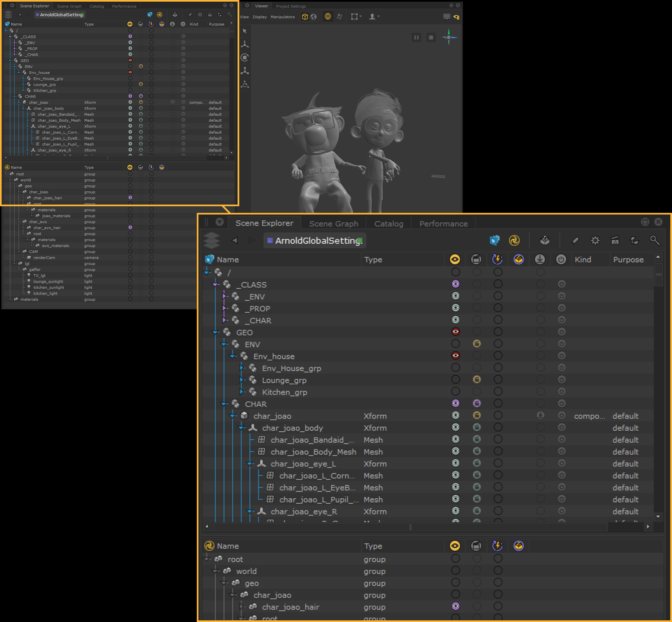Click the yellow cube icon in Viewer toolbar
Screen dimensions: 672x622
tap(305, 17)
